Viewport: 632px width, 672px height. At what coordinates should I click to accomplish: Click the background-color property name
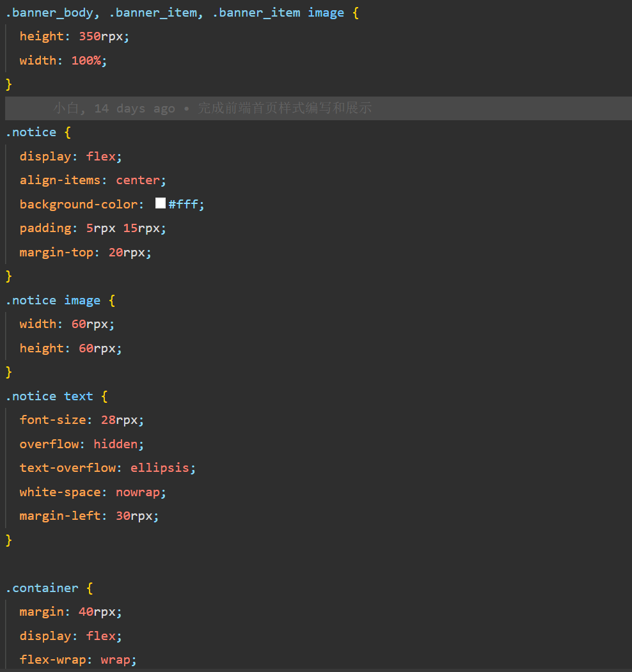click(x=78, y=205)
